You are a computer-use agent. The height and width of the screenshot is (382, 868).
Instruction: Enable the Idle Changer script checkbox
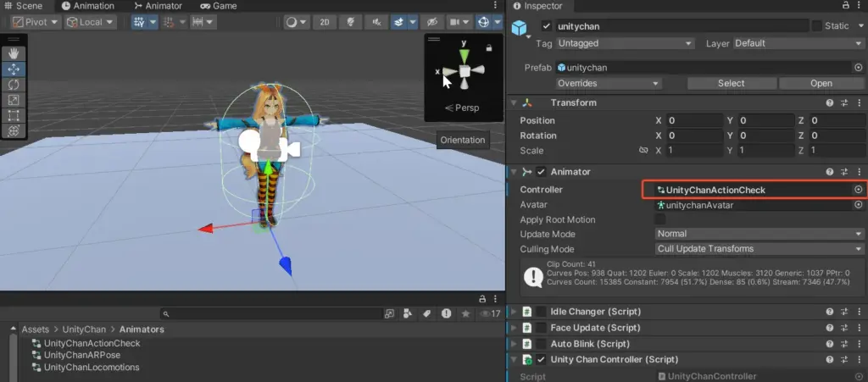click(x=542, y=312)
